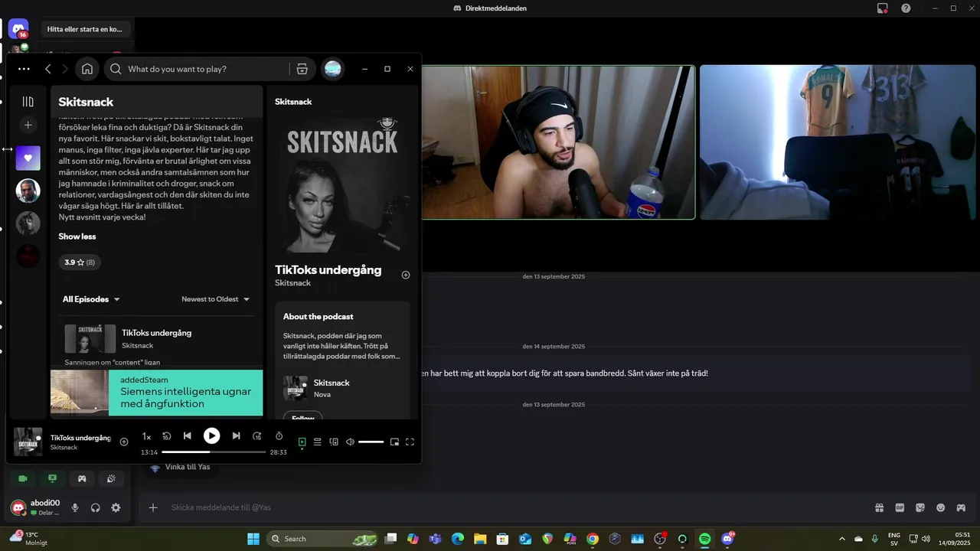Enter Spotify full screen mode
This screenshot has height=551, width=980.
tap(410, 442)
